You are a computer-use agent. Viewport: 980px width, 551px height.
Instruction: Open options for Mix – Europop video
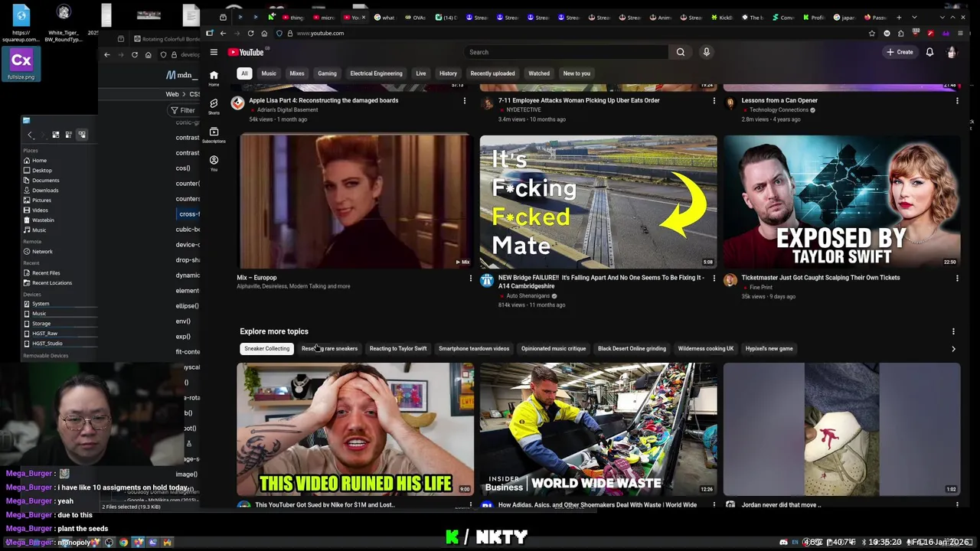(x=471, y=279)
